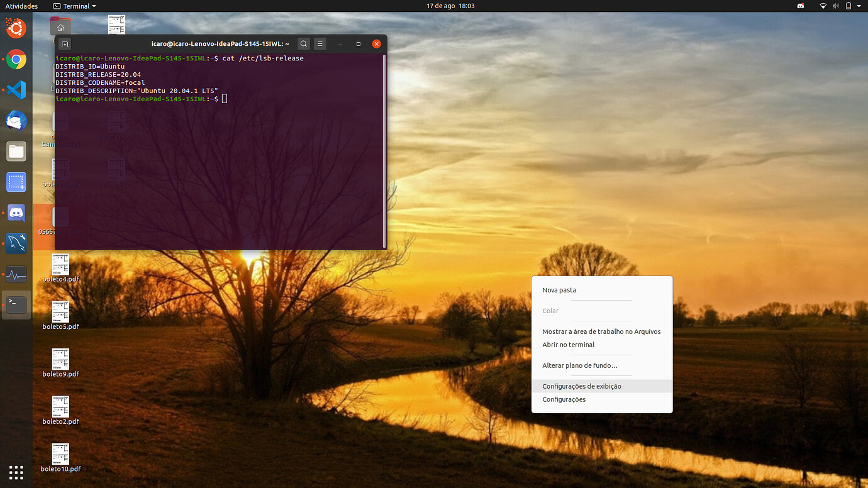Show all applications grid
Viewport: 868px width, 488px height.
point(16,472)
